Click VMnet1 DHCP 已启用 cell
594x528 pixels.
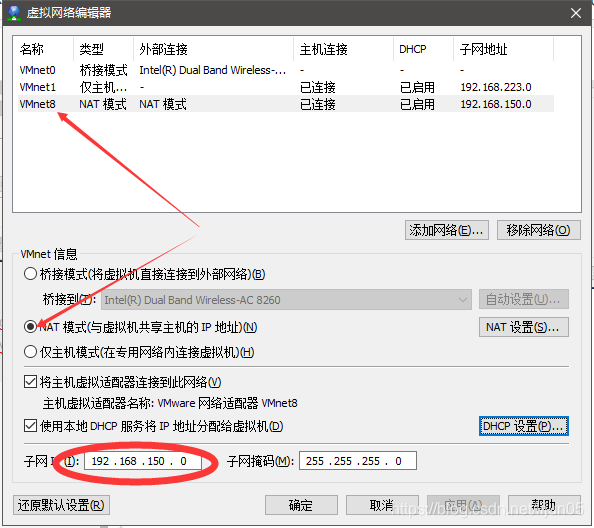click(x=417, y=87)
